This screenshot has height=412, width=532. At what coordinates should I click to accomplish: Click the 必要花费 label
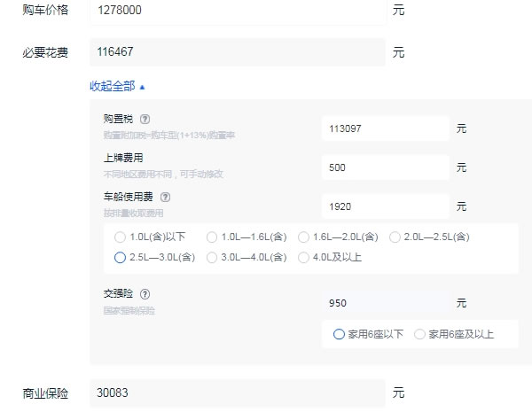pyautogui.click(x=45, y=52)
